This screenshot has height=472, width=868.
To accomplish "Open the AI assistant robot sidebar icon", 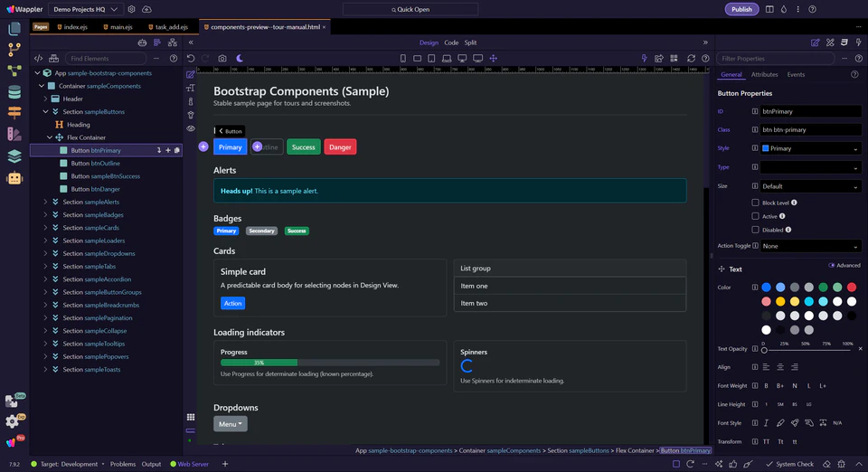I will point(14,178).
